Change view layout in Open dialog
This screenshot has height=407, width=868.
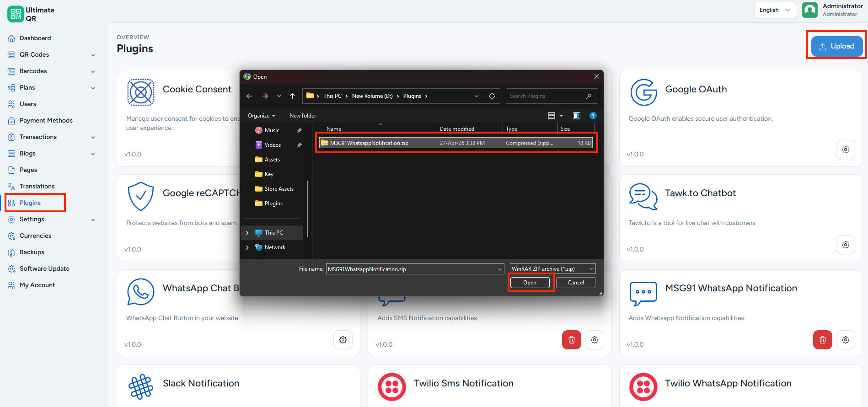point(555,116)
